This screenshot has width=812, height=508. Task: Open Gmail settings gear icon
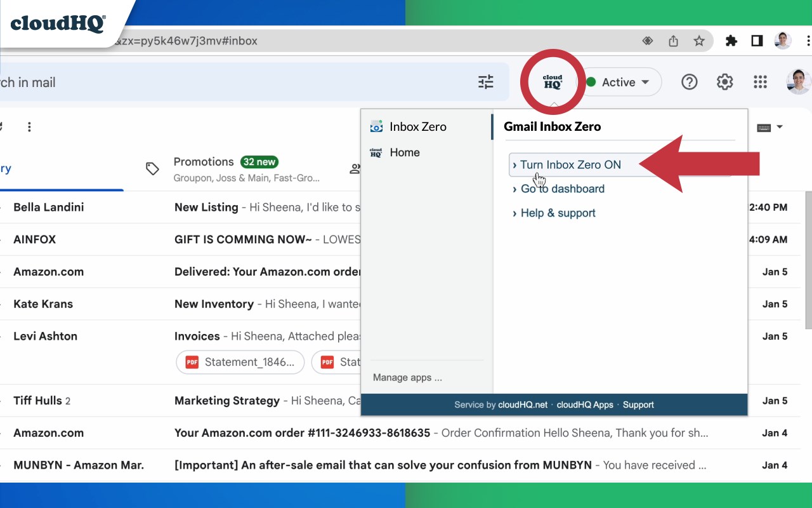(x=725, y=82)
